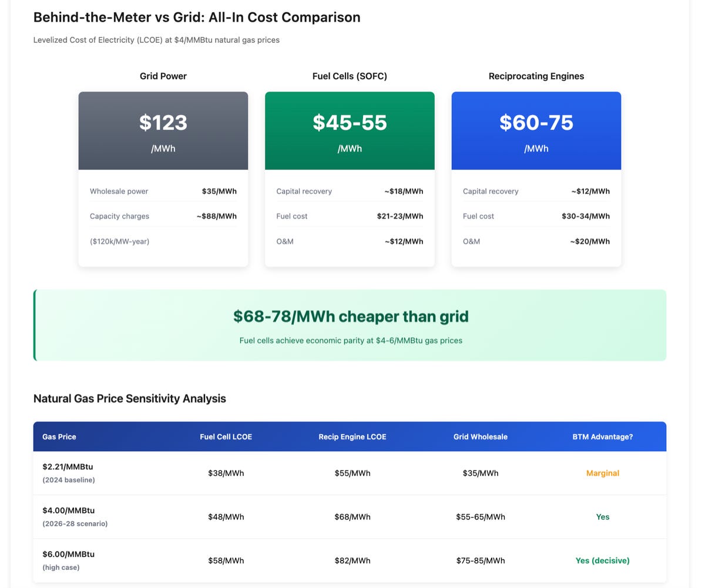Click the $45-55 fuel cell price
Image resolution: width=705 pixels, height=588 pixels.
(x=350, y=122)
